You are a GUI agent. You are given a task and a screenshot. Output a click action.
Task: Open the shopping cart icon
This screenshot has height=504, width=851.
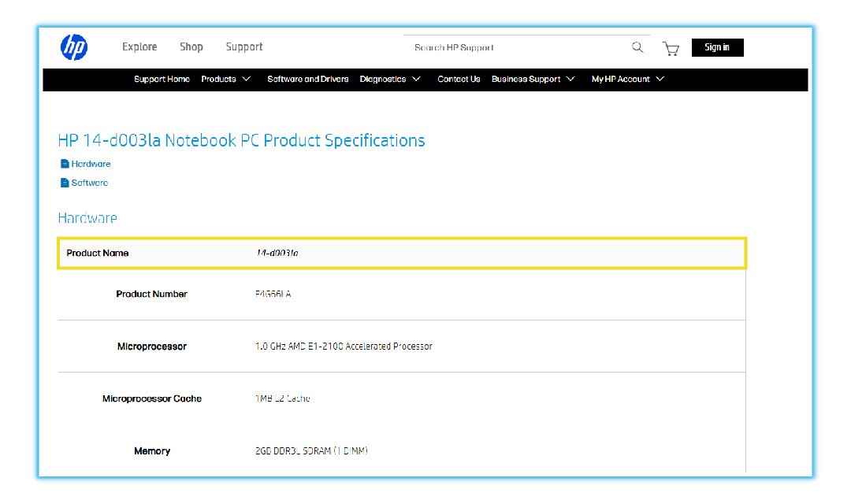tap(671, 49)
